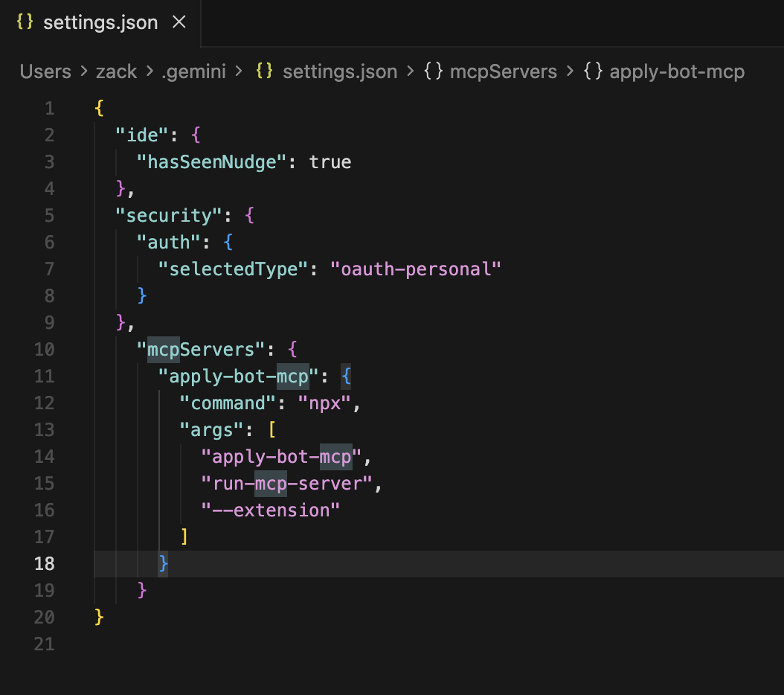Viewport: 784px width, 695px height.
Task: Click the mcpServers breadcrumb label
Action: coord(504,71)
